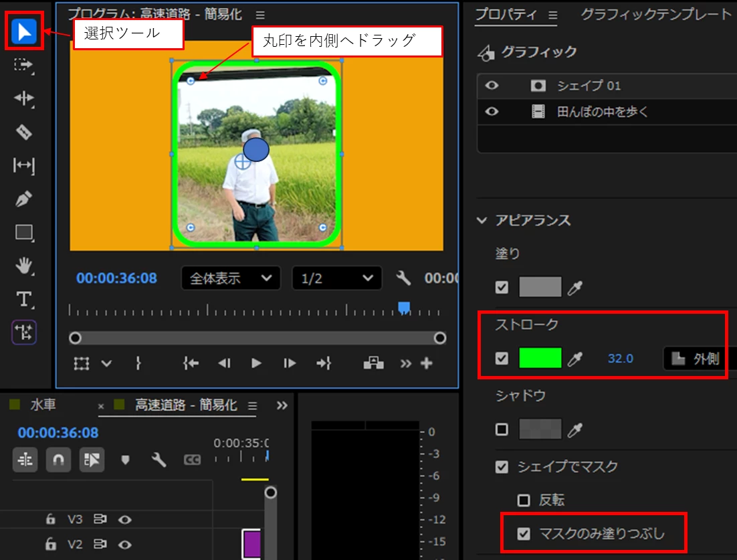Click the CC captions track button
The width and height of the screenshot is (737, 560).
tap(192, 460)
